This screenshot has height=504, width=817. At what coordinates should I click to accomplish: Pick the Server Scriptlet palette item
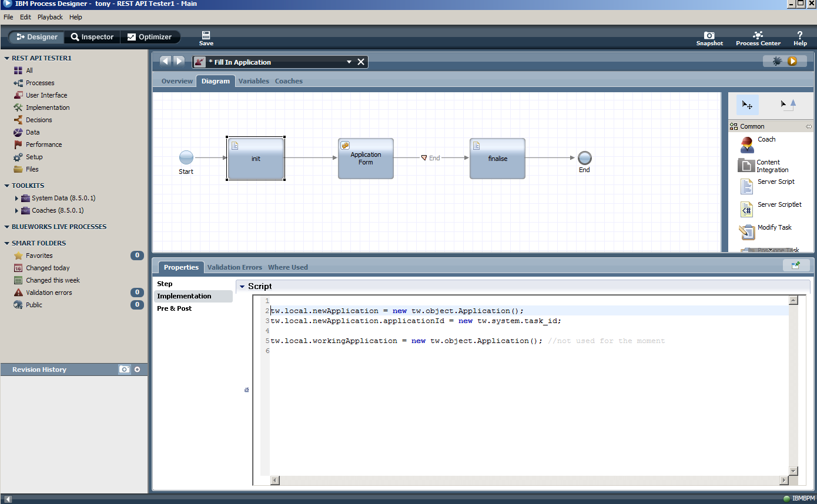click(x=771, y=209)
